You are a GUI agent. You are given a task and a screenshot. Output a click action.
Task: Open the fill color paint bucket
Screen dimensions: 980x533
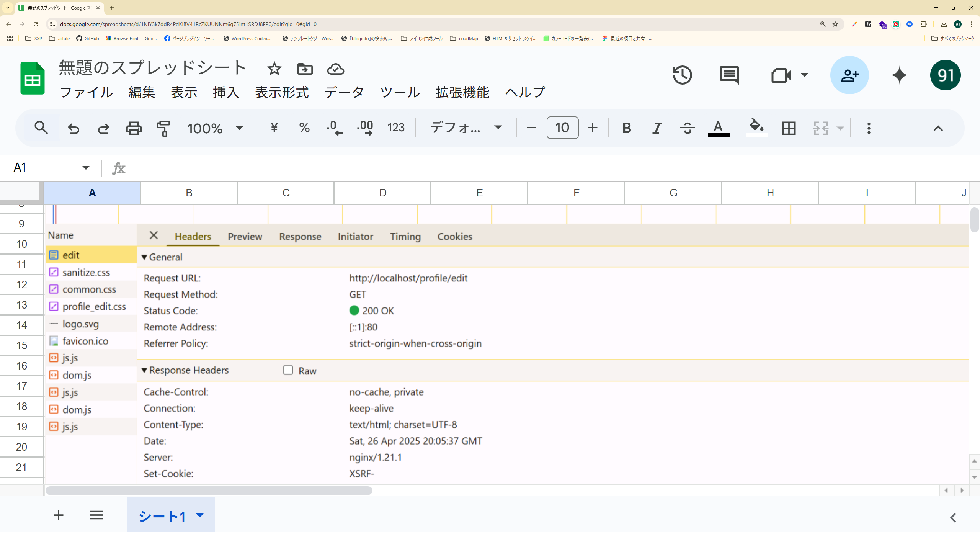[756, 126]
